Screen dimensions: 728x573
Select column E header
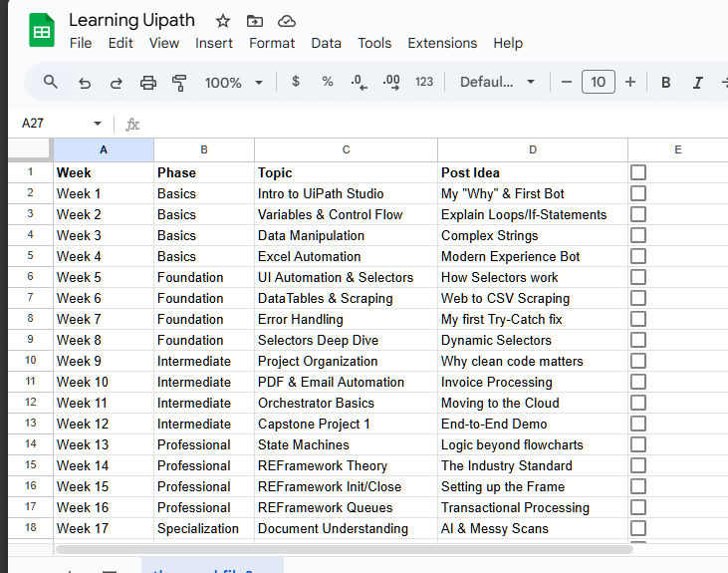pyautogui.click(x=678, y=149)
